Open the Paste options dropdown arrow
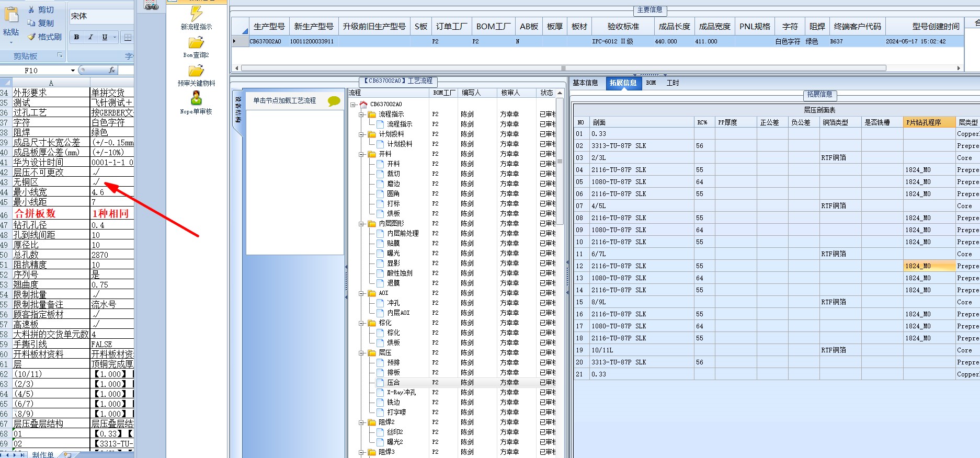980x458 pixels. [11, 42]
